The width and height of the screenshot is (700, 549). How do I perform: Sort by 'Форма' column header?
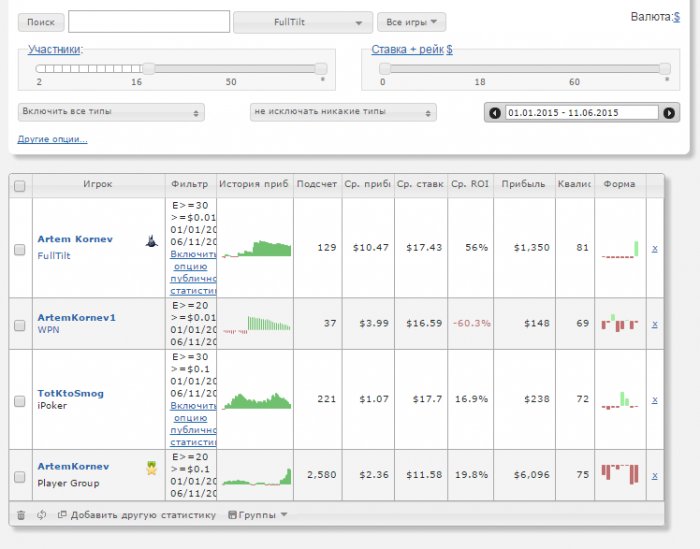[620, 185]
